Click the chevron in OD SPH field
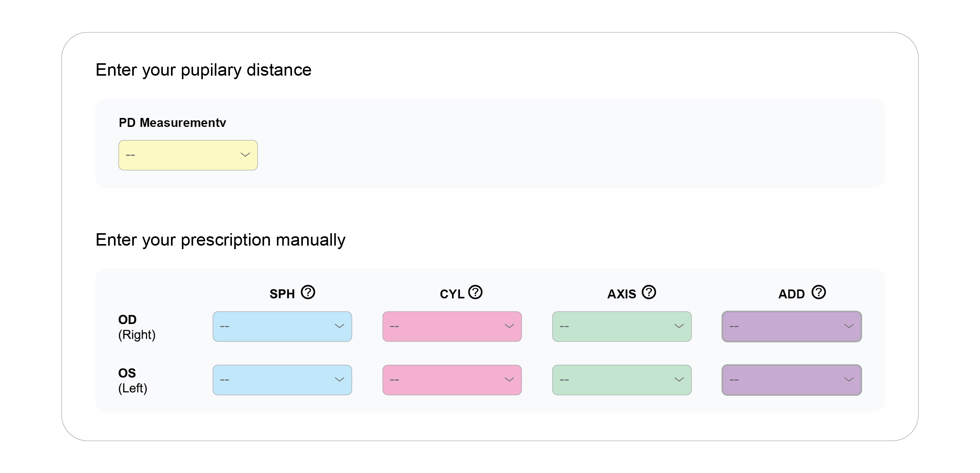This screenshot has width=980, height=473. point(339,326)
